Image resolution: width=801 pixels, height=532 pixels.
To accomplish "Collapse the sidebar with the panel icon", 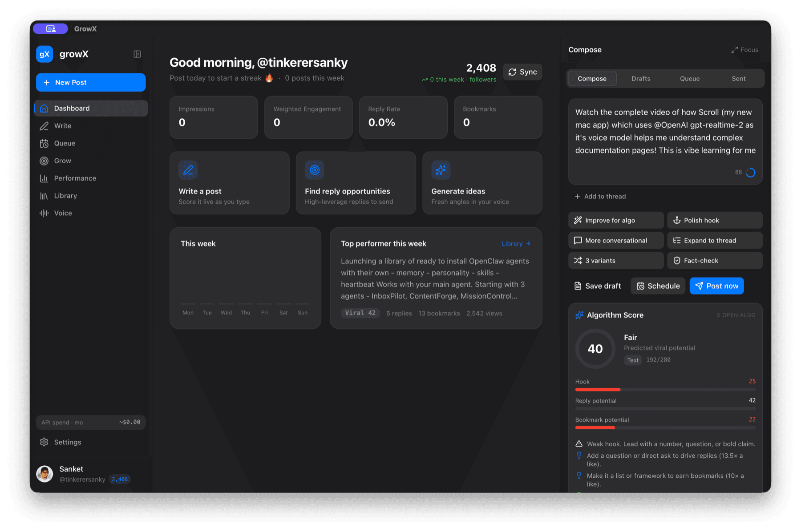I will point(137,54).
